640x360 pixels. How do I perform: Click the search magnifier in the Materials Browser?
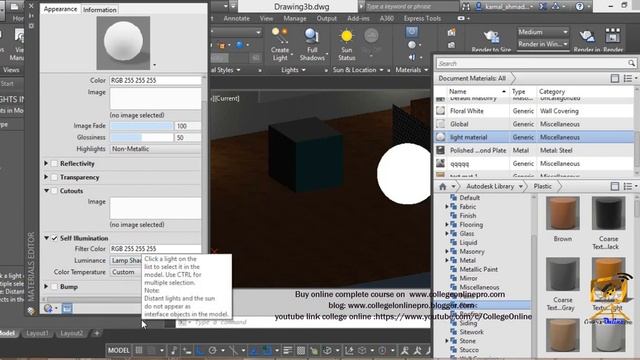[631, 63]
